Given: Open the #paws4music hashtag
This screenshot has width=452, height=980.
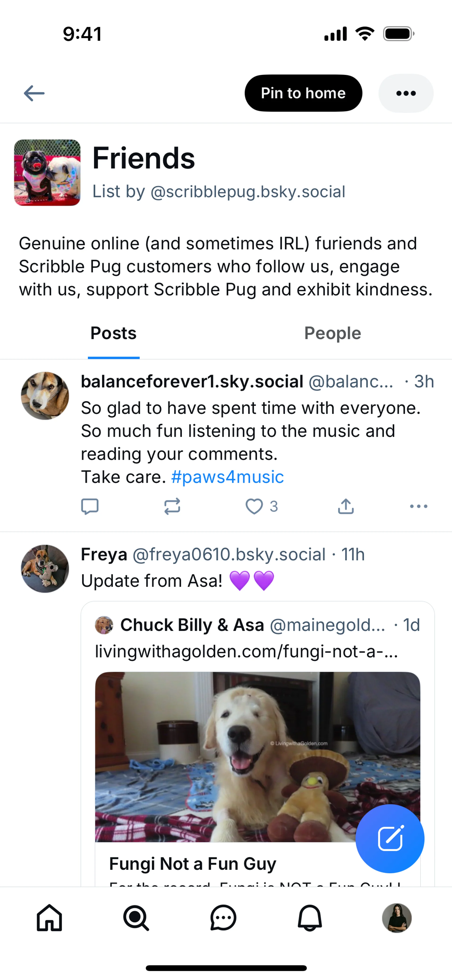Looking at the screenshot, I should click(x=227, y=477).
